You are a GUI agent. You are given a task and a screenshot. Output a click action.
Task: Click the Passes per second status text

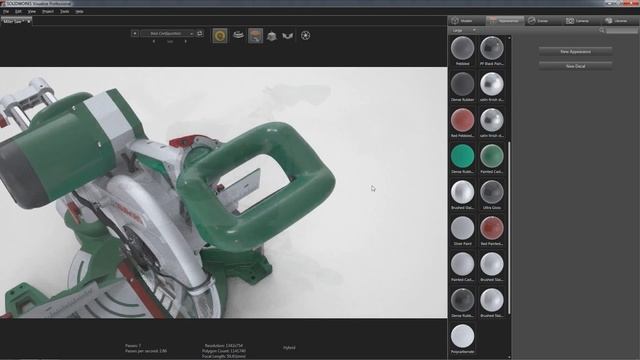[146, 351]
